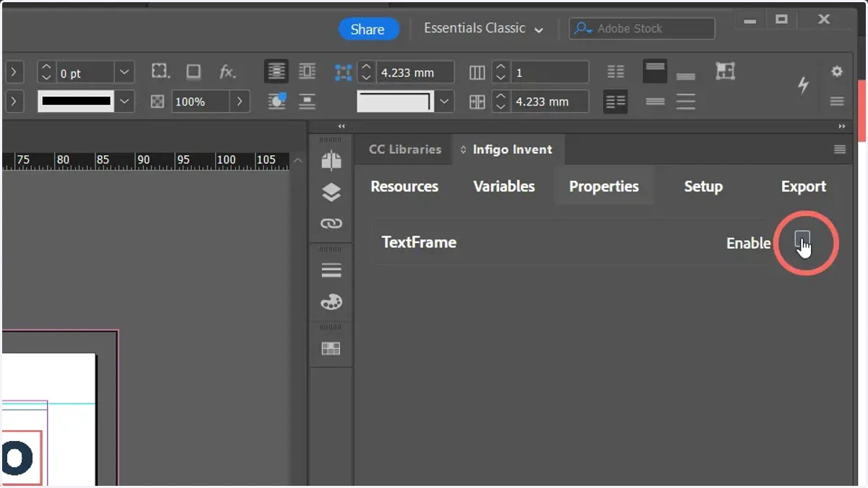Viewport: 868px width, 488px height.
Task: Click the gutter 4.233 mm field
Action: click(x=550, y=102)
